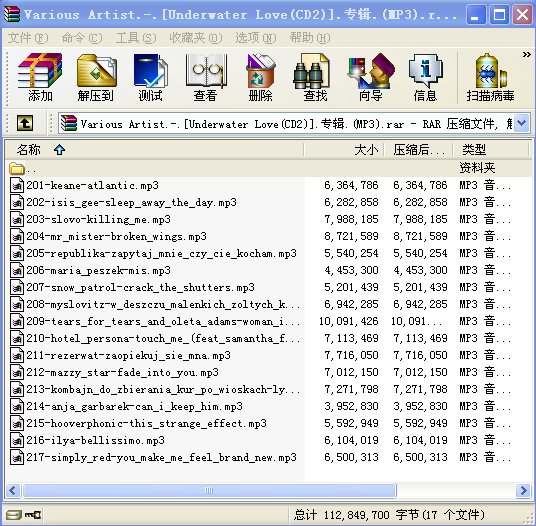Open the 选项(N) Options menu
The width and height of the screenshot is (536, 526).
256,38
